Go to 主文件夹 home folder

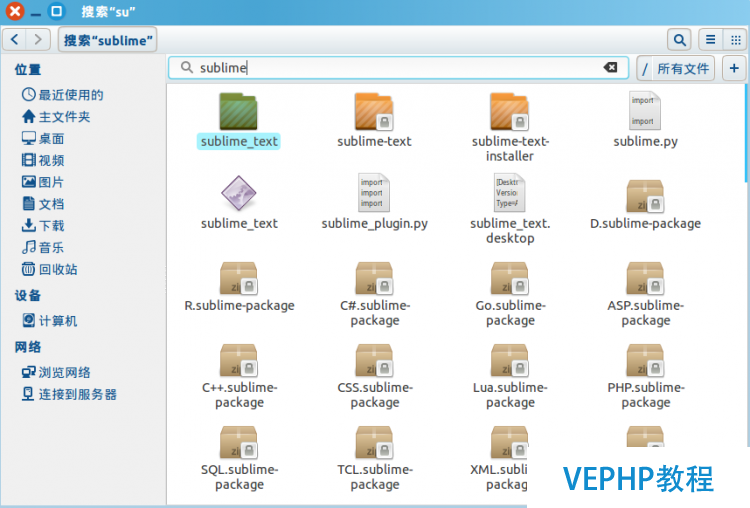[56, 117]
